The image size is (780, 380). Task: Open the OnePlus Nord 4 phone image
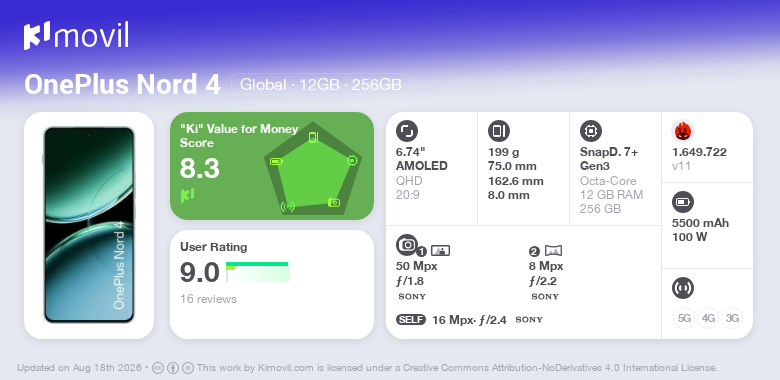click(x=89, y=225)
